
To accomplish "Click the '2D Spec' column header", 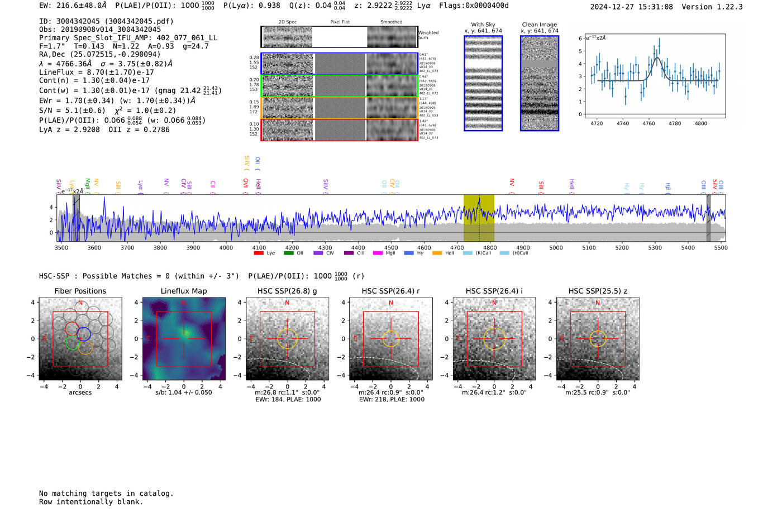I will tap(288, 22).
